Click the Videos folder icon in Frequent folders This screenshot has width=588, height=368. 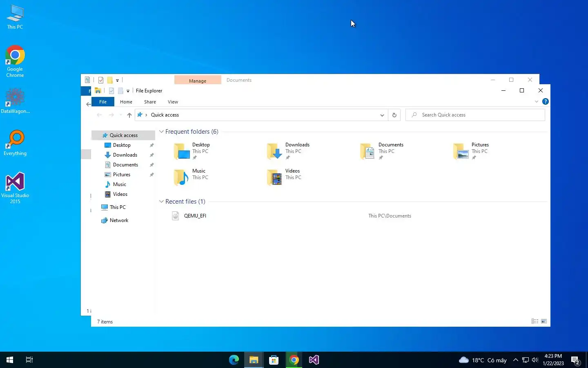(x=275, y=177)
